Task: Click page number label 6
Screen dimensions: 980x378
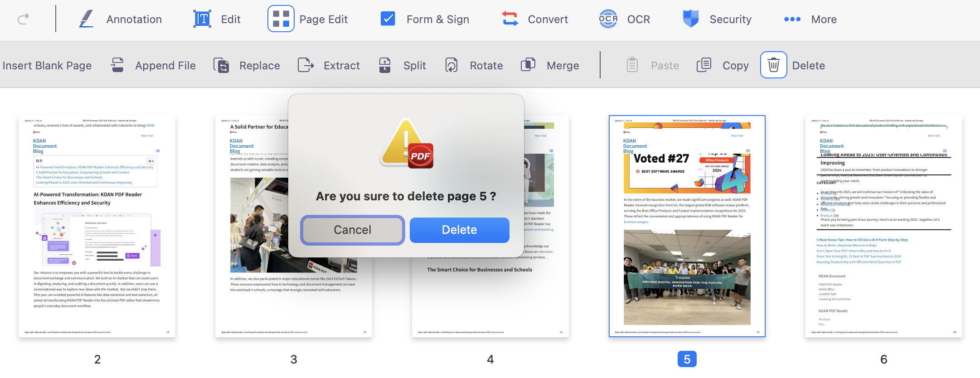Action: click(x=884, y=359)
